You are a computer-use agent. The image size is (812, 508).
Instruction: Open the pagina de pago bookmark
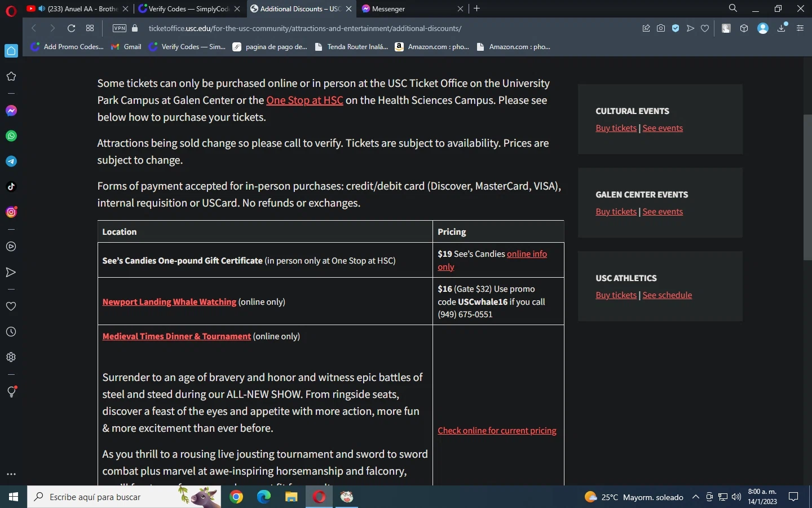tap(270, 47)
